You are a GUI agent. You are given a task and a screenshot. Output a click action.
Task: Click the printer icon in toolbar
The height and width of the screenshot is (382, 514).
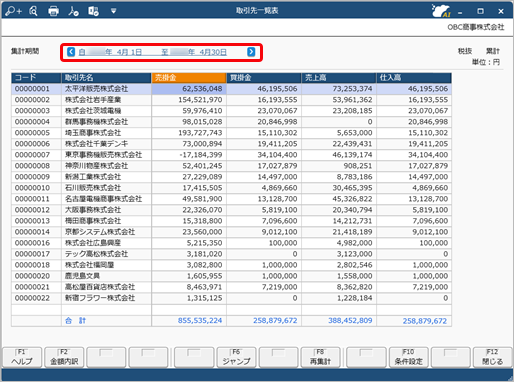coord(53,11)
